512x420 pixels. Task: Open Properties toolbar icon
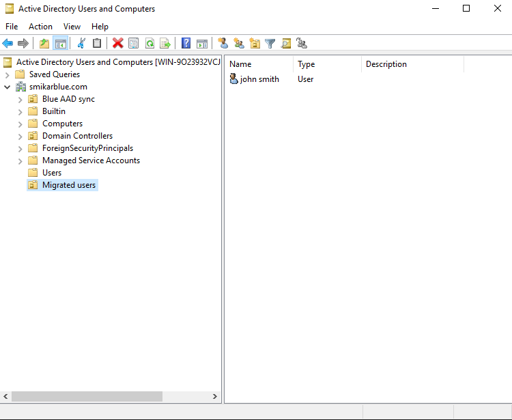point(134,43)
